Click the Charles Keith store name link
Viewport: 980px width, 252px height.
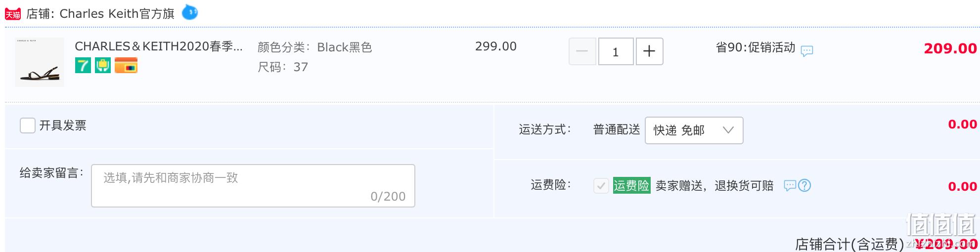[117, 14]
